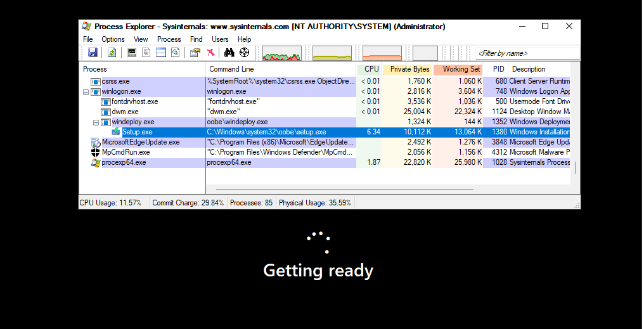Click the Processes: 85 status entry
This screenshot has height=329, width=644.
252,203
